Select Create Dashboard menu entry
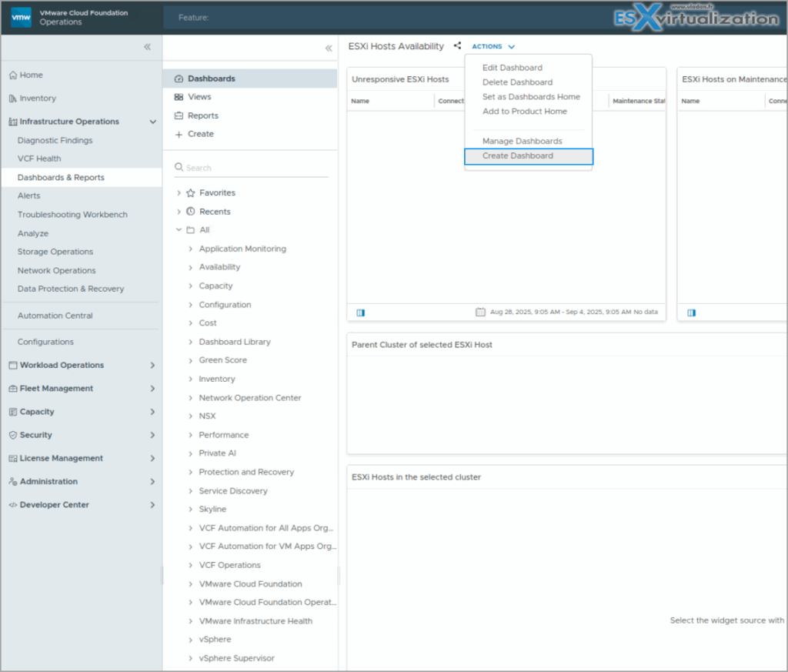This screenshot has height=672, width=788. pos(529,156)
